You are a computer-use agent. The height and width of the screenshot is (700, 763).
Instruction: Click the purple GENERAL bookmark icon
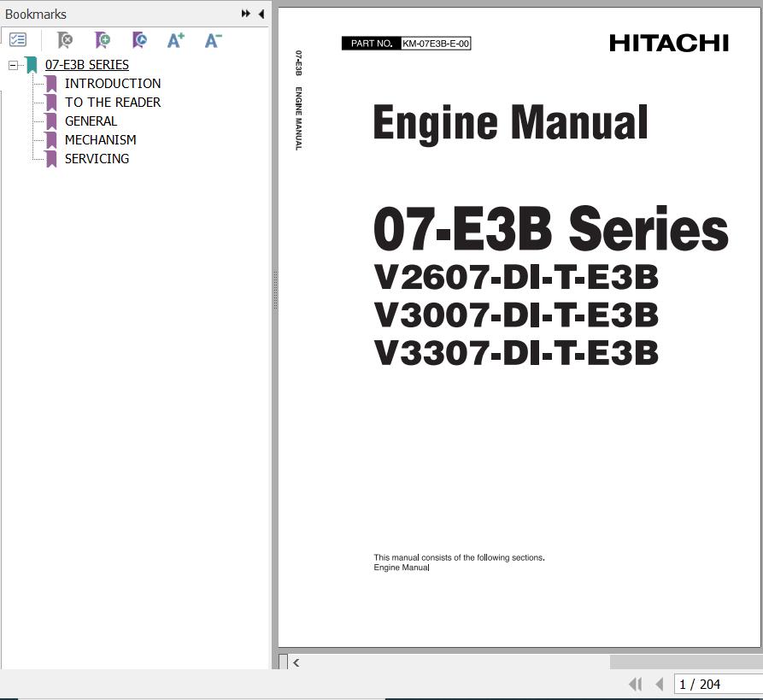pos(51,121)
